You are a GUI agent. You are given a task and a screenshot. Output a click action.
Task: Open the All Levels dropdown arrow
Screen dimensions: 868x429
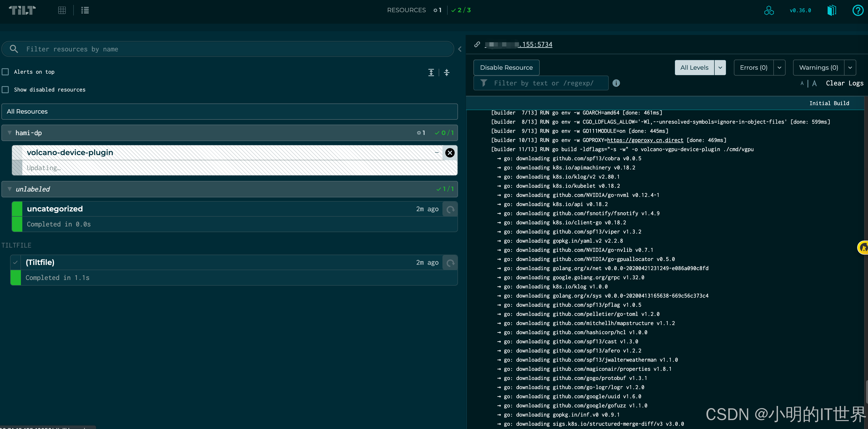click(x=720, y=68)
